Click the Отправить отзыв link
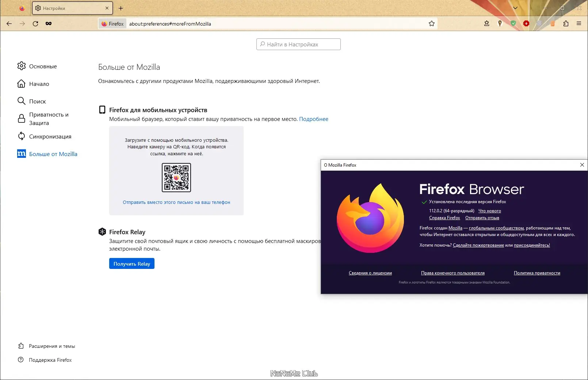Screen dimensions: 588x380 point(482,218)
